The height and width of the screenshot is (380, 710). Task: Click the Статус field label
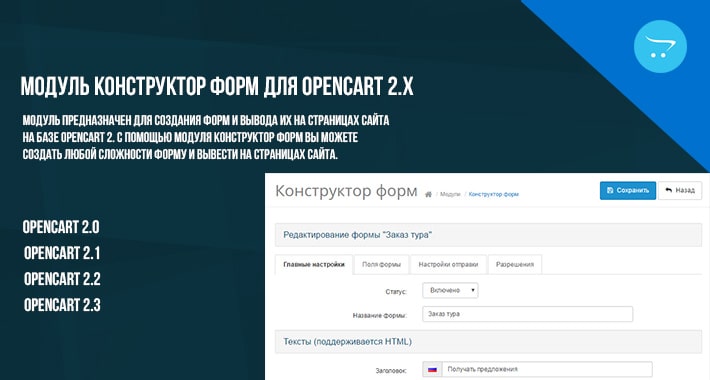pyautogui.click(x=396, y=292)
